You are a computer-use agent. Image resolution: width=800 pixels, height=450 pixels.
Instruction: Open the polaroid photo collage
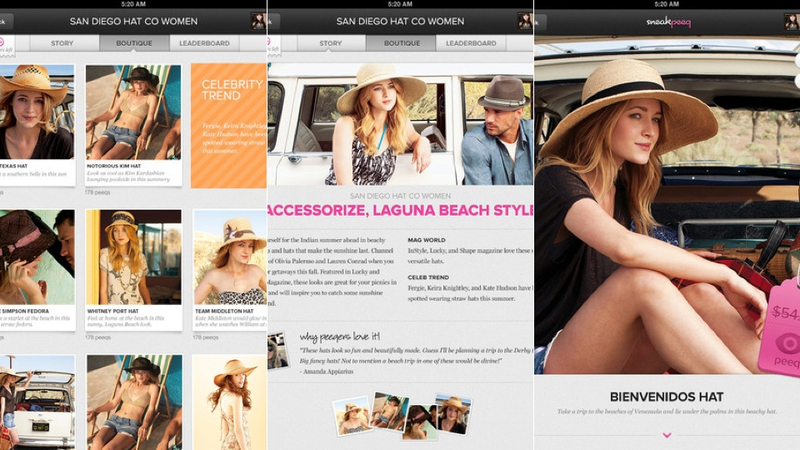403,416
